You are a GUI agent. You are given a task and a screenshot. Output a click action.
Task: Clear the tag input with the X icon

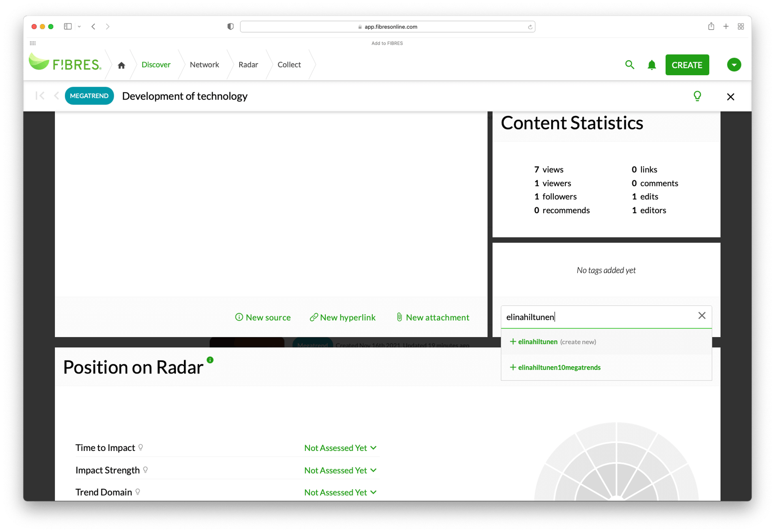click(x=702, y=316)
